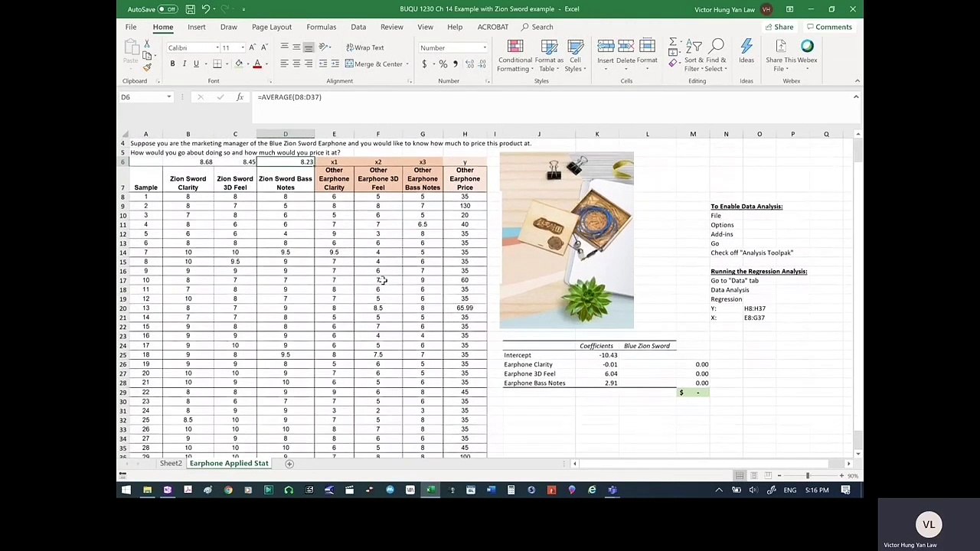Screen dimensions: 980x551
Task: Expand the Name Box dropdown arrow
Action: pos(168,97)
